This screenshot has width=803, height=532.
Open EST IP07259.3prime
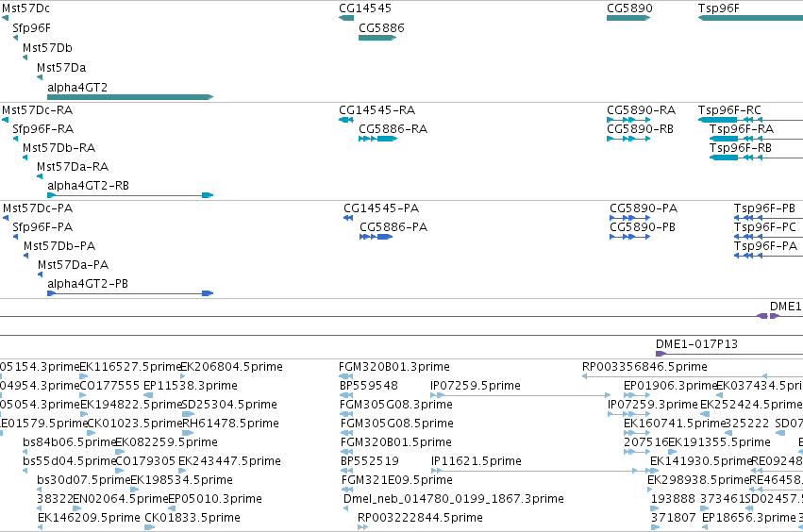653,405
